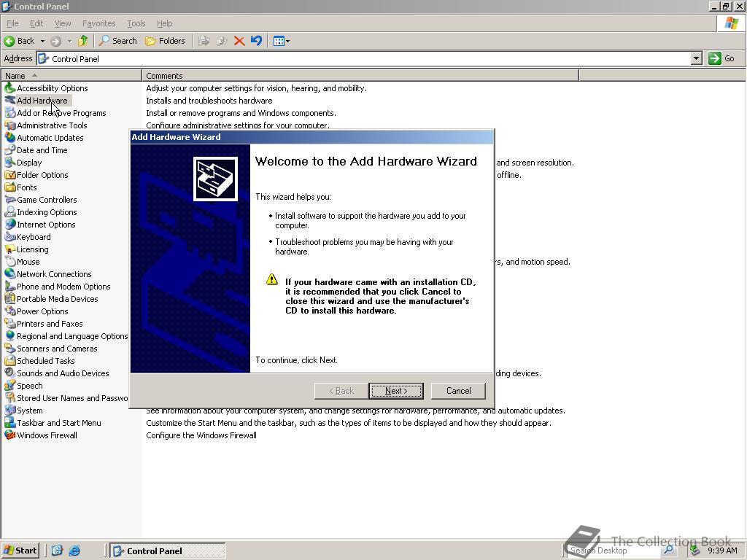This screenshot has width=747, height=560.
Task: Select the Keyboard icon
Action: (9, 237)
